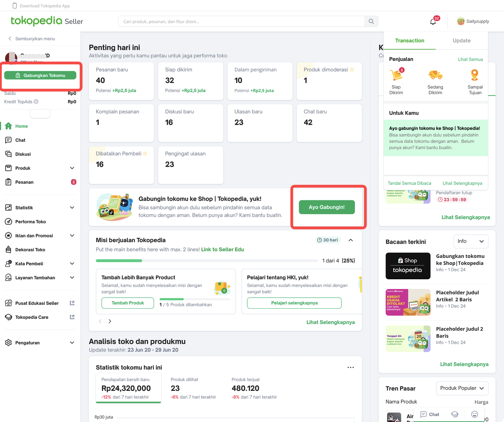Go to next mission card arrow
Screen dimensions: 504x422
point(110,321)
